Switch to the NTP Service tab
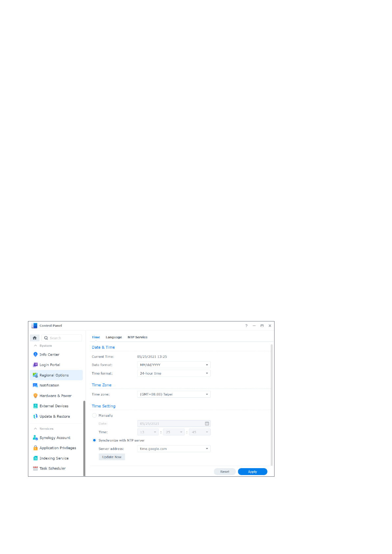Image resolution: width=392 pixels, height=554 pixels. click(137, 337)
